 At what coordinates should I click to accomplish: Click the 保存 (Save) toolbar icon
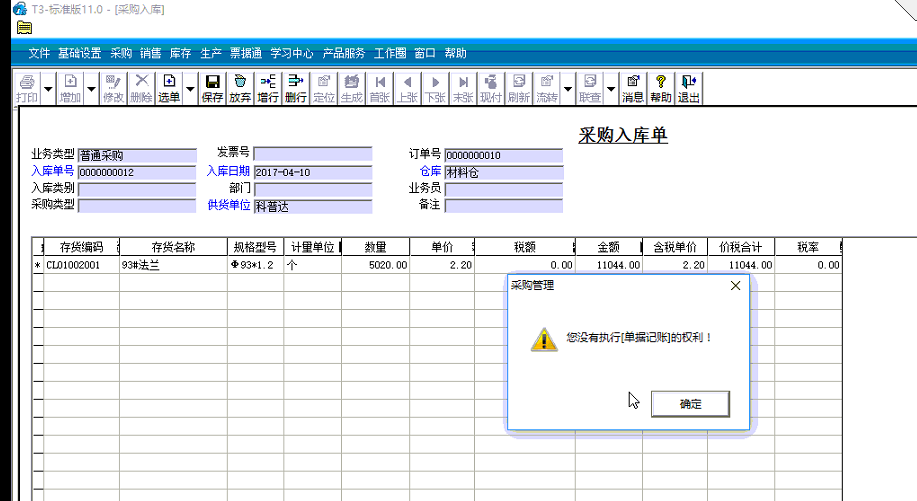click(x=212, y=88)
